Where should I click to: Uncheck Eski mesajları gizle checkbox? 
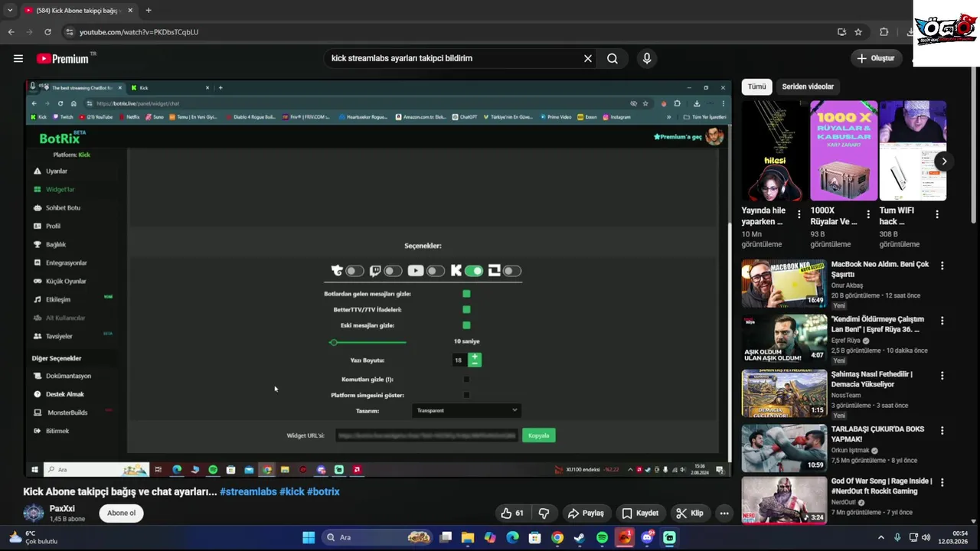point(466,325)
